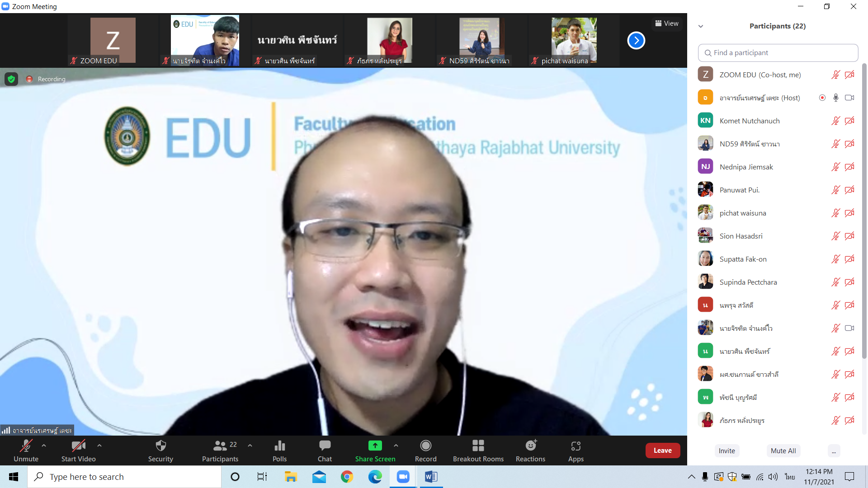This screenshot has height=488, width=868.
Task: Click the green Share Screen icon
Action: click(x=375, y=446)
